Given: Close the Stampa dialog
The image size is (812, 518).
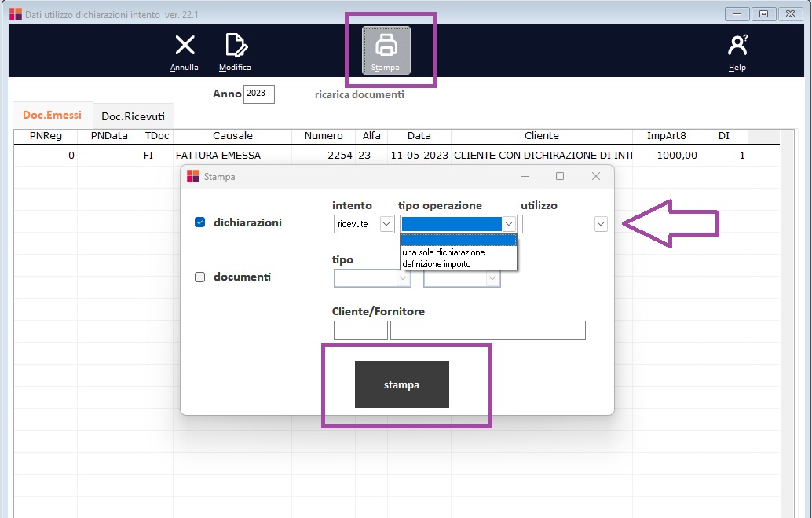Looking at the screenshot, I should pos(596,176).
